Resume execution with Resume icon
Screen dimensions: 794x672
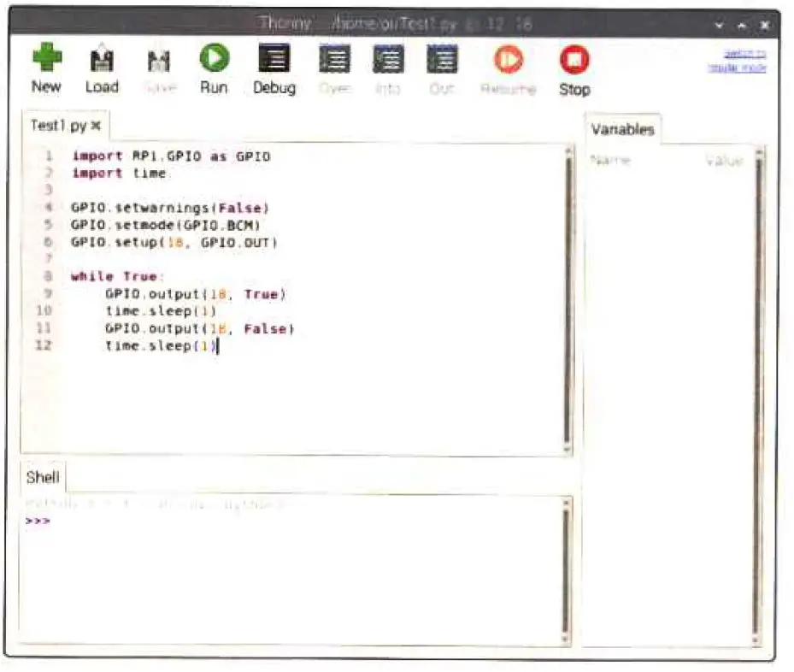coord(509,60)
